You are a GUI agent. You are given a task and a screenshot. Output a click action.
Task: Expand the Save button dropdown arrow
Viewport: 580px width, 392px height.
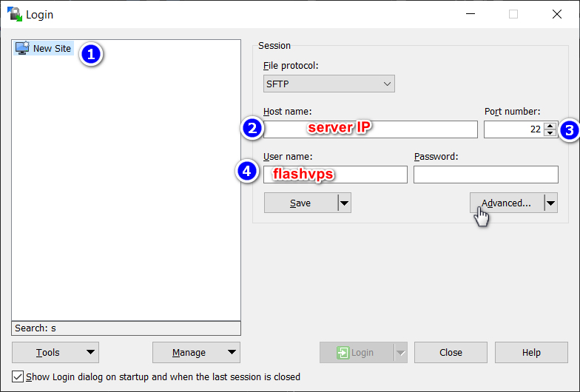(344, 203)
